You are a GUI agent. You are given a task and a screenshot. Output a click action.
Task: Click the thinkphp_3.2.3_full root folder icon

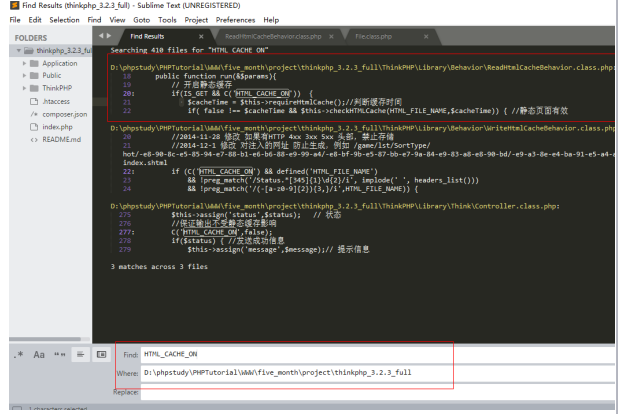[28, 50]
